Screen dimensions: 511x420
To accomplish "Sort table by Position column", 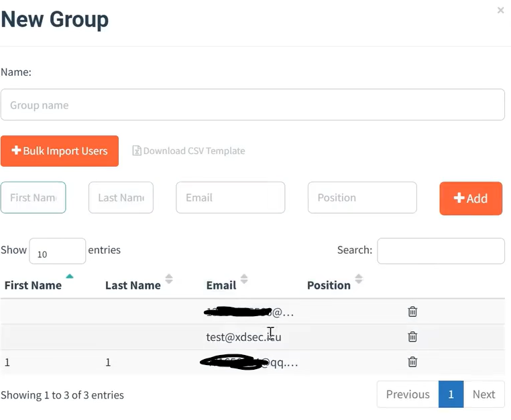I will pyautogui.click(x=359, y=279).
